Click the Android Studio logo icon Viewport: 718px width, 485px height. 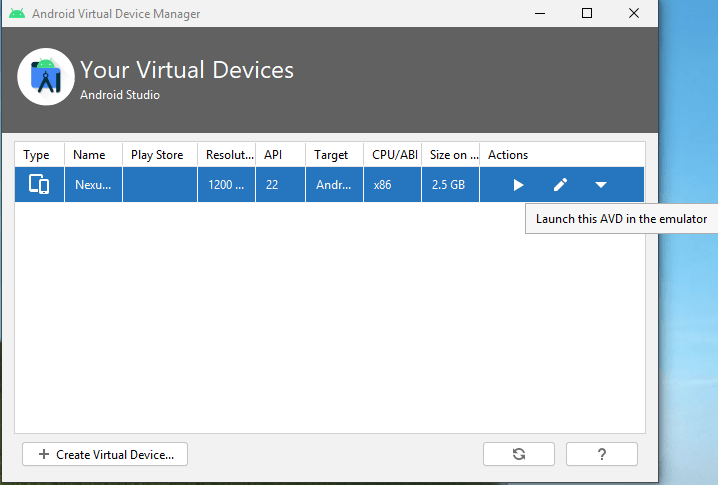[46, 77]
